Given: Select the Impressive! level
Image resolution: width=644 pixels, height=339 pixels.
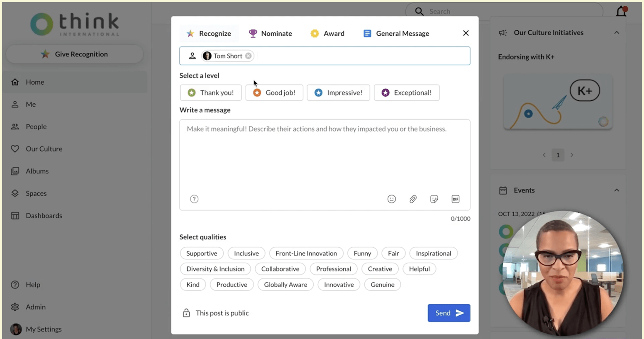Looking at the screenshot, I should click(x=338, y=93).
